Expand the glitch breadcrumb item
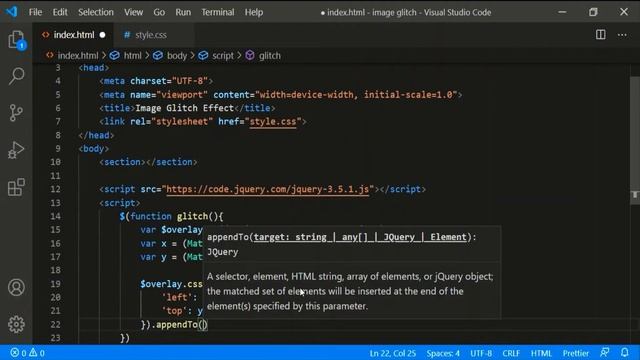The height and width of the screenshot is (360, 640). (x=269, y=56)
